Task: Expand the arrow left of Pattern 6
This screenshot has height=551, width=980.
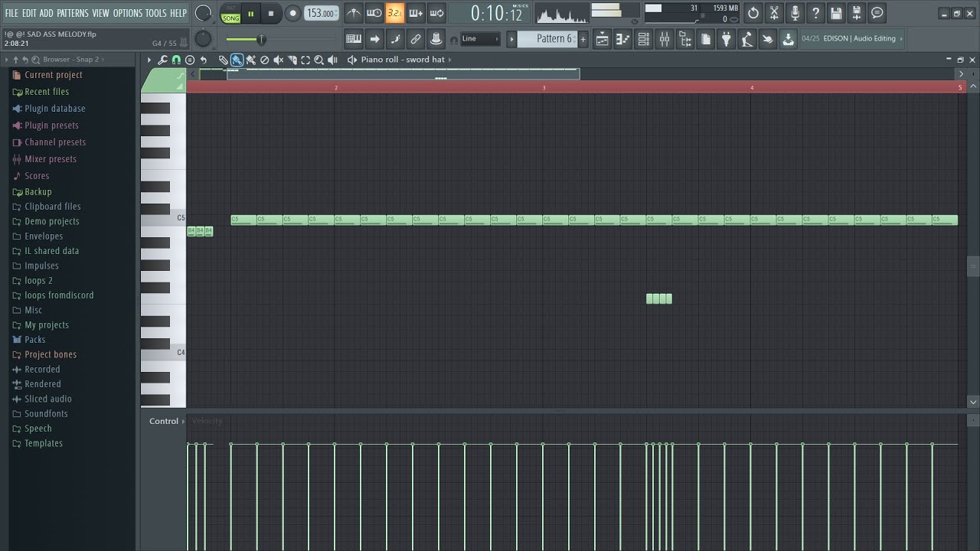Action: (511, 39)
